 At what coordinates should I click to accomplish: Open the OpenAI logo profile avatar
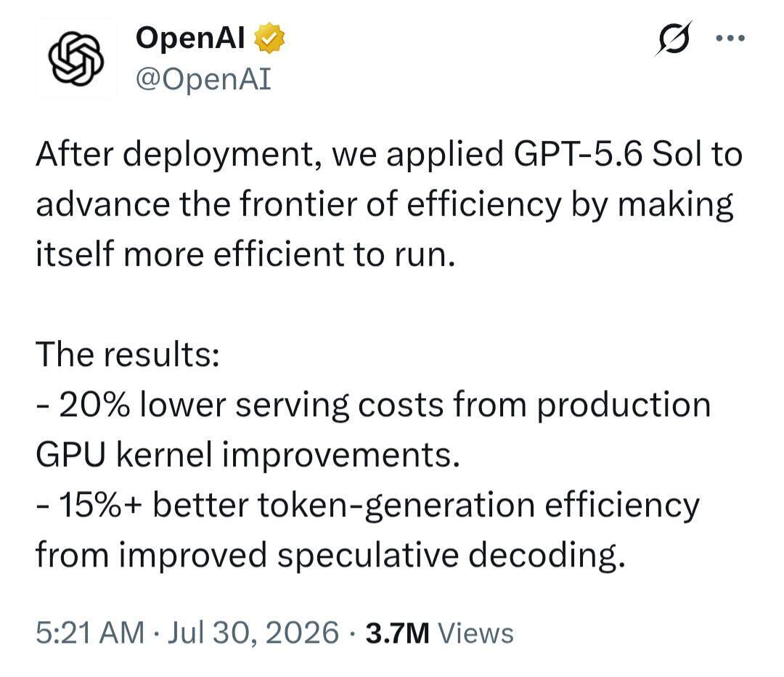tap(76, 59)
